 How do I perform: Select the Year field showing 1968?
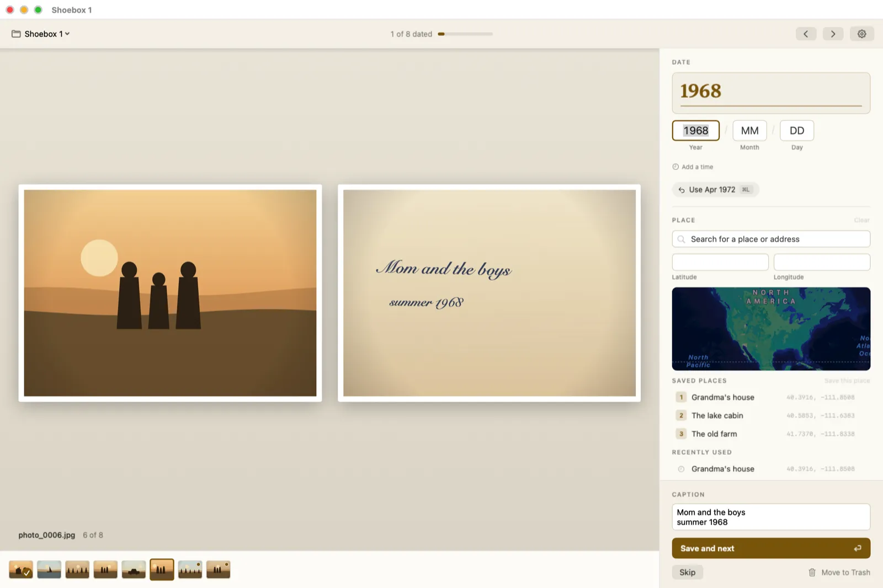tap(695, 131)
